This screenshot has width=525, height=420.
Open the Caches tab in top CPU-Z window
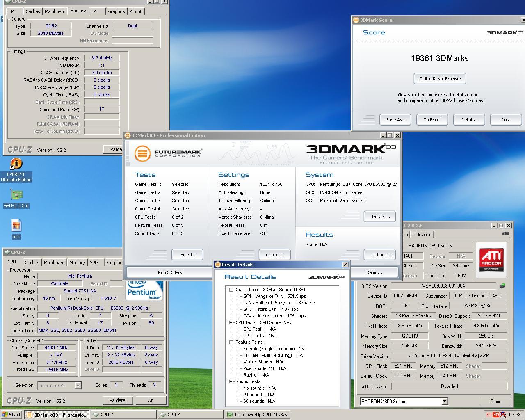(32, 11)
